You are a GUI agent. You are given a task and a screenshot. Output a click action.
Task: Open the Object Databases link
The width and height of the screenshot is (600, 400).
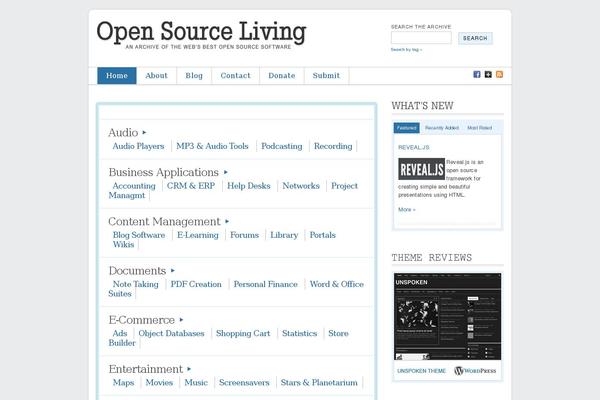[x=171, y=333]
